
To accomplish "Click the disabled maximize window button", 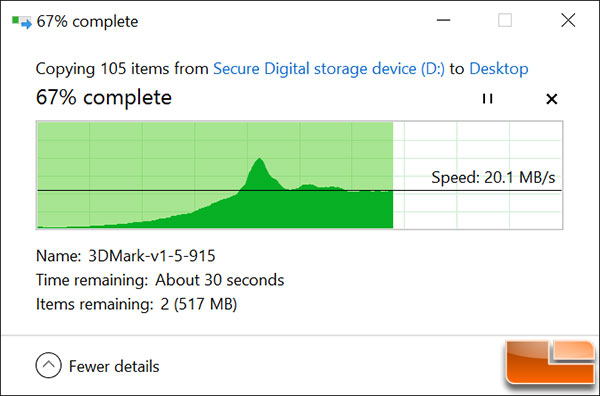I will pyautogui.click(x=505, y=20).
